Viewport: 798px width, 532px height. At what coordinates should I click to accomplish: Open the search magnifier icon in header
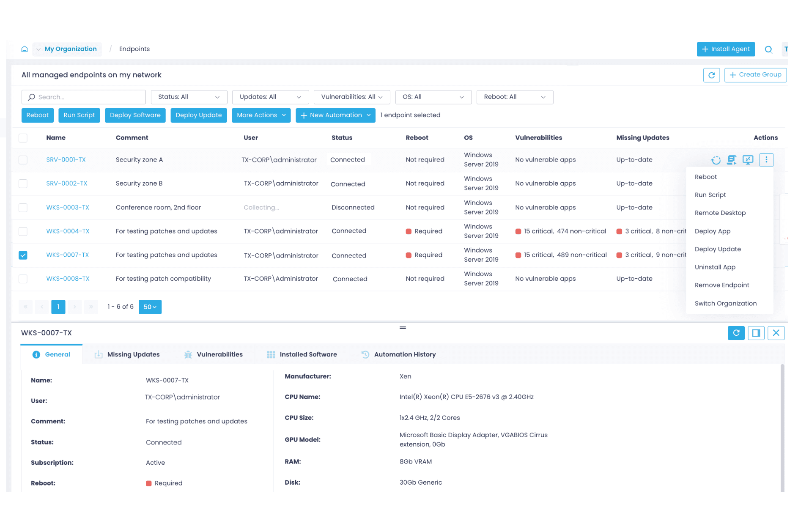768,49
